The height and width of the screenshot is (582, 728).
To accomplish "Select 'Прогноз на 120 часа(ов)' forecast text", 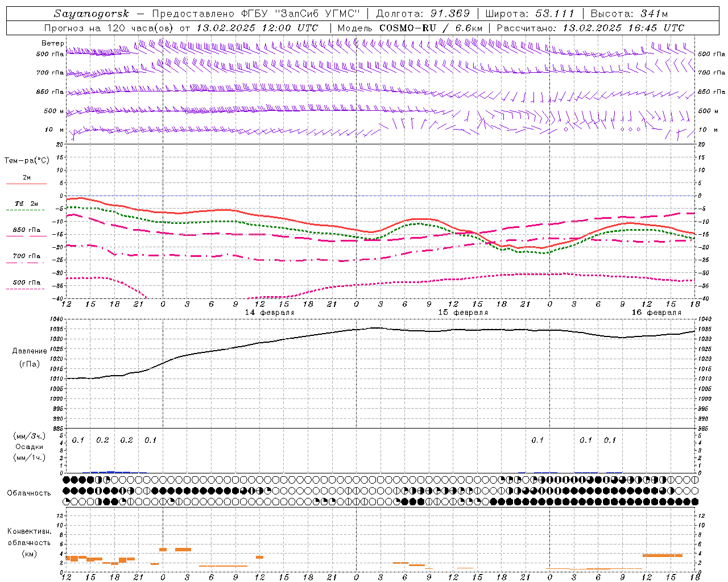I will (x=109, y=28).
